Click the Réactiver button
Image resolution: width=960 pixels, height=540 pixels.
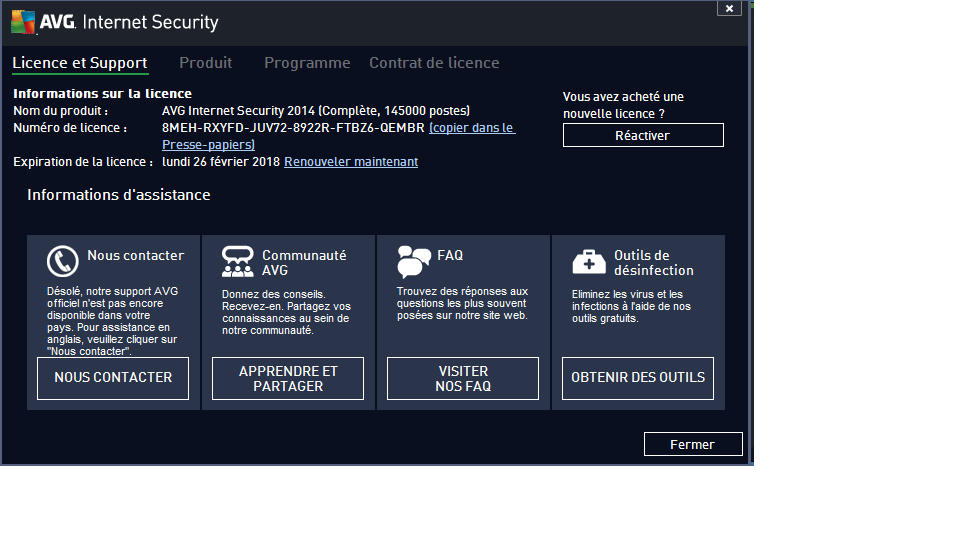[643, 135]
